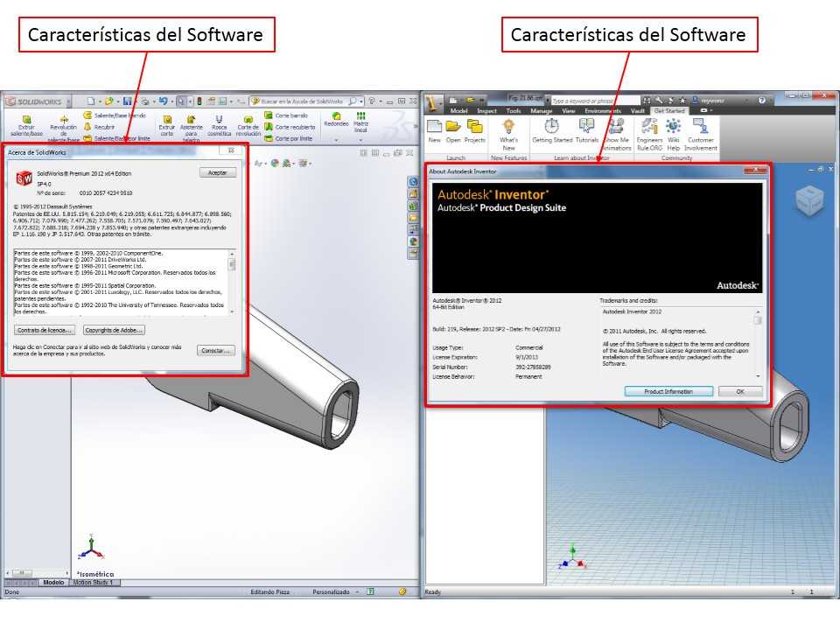Click Corte recubierto tool

click(x=290, y=127)
